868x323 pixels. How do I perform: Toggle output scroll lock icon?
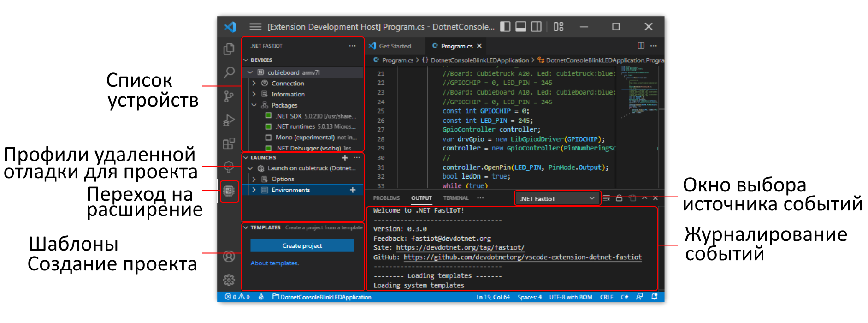619,198
